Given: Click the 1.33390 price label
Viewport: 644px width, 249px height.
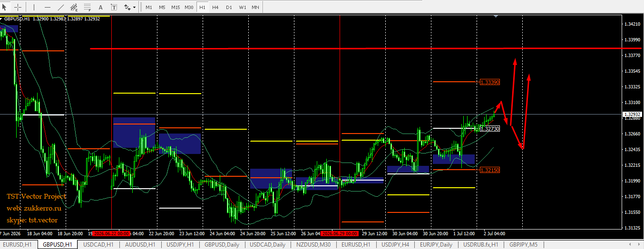Looking at the screenshot, I should pyautogui.click(x=489, y=82).
